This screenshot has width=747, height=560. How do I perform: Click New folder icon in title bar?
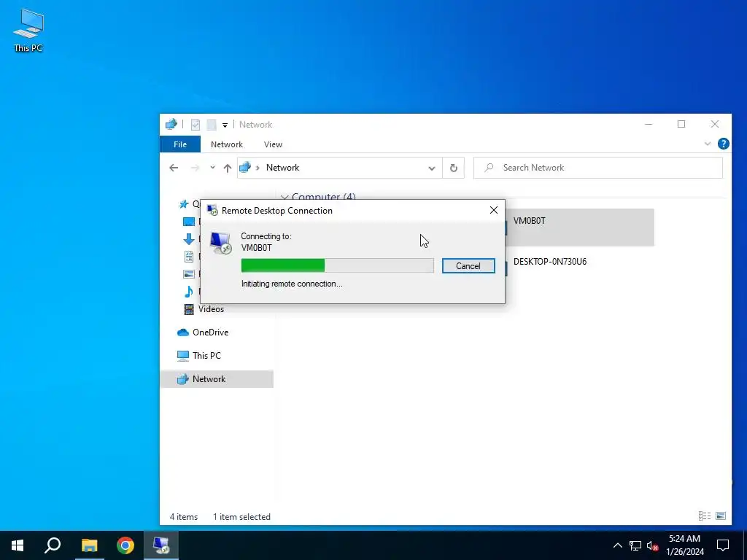click(x=212, y=125)
